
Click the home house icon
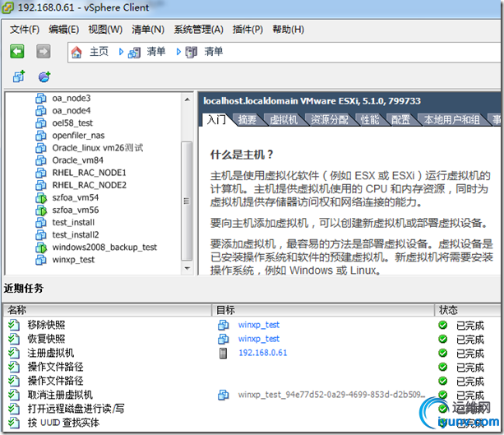pos(76,52)
